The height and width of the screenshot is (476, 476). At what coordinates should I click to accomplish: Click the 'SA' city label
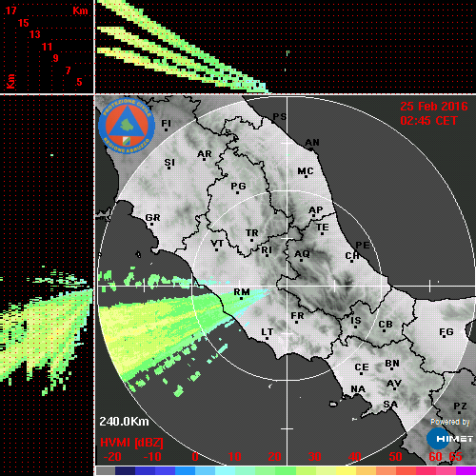click(x=390, y=404)
